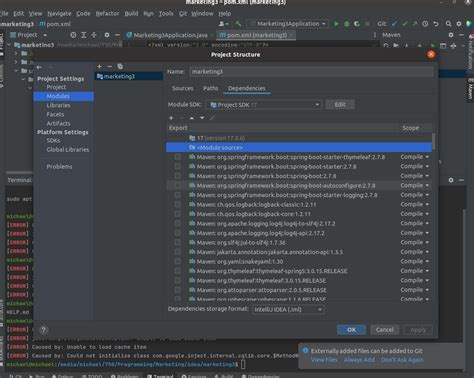The image size is (474, 378).
Task: Open the Build menu
Action: (131, 14)
